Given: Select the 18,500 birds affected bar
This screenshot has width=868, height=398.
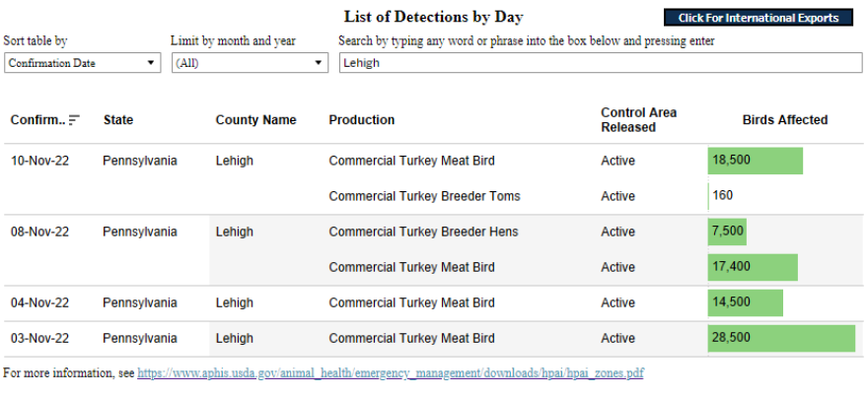Looking at the screenshot, I should click(x=755, y=161).
